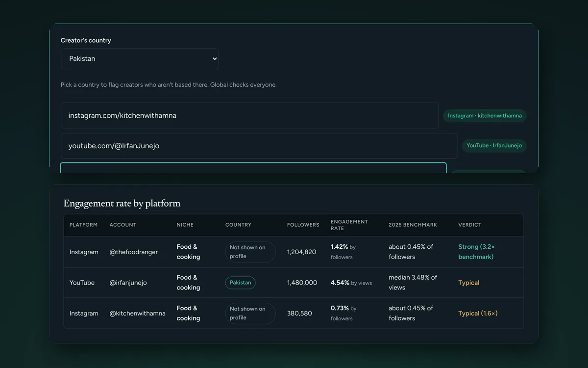Click the 4.54% engagement rate value
Viewport: 588px width, 368px height.
point(340,283)
